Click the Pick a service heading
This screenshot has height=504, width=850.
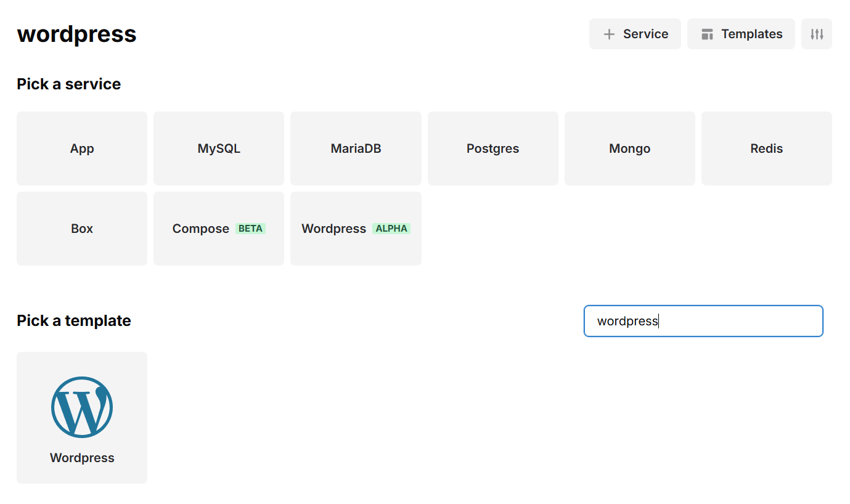(69, 84)
